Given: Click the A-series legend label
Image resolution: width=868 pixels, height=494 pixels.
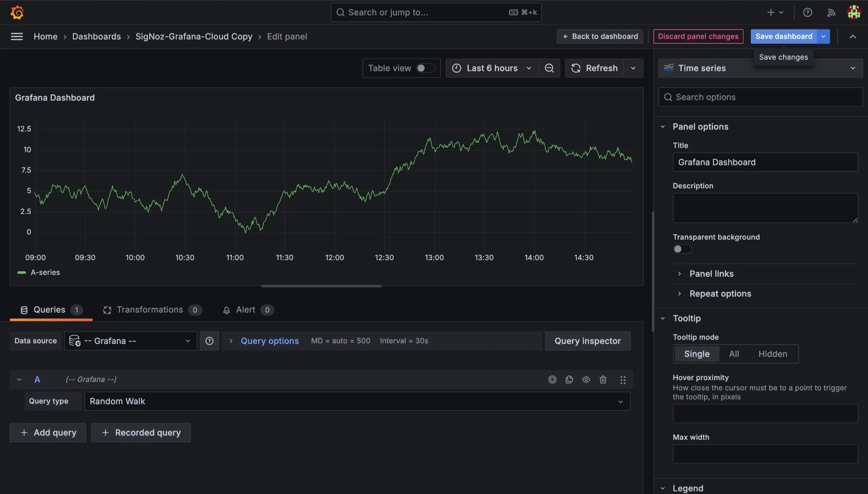Looking at the screenshot, I should click(45, 273).
